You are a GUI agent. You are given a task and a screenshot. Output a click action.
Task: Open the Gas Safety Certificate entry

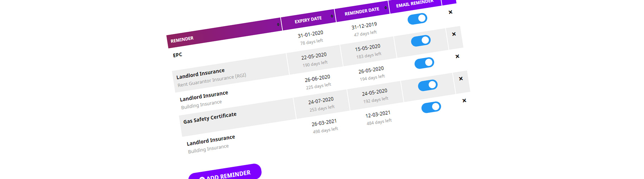[x=210, y=118]
